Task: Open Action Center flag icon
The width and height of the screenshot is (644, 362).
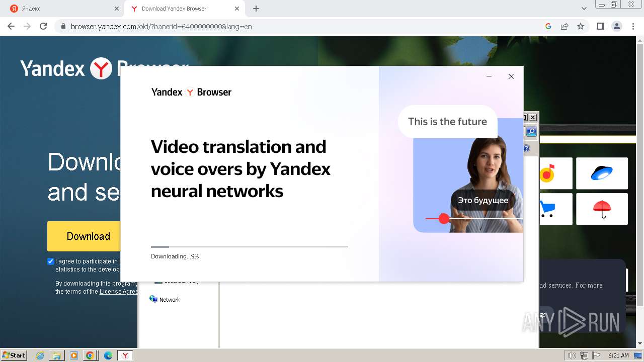Action: (x=596, y=355)
